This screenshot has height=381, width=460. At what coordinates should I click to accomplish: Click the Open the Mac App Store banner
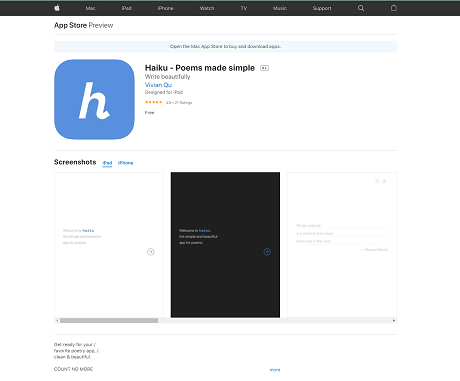point(225,46)
